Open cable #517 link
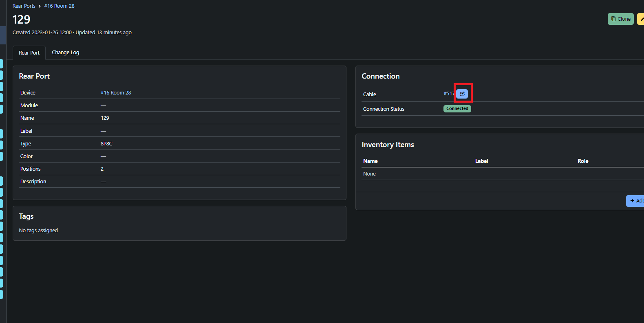This screenshot has width=644, height=323. [449, 94]
